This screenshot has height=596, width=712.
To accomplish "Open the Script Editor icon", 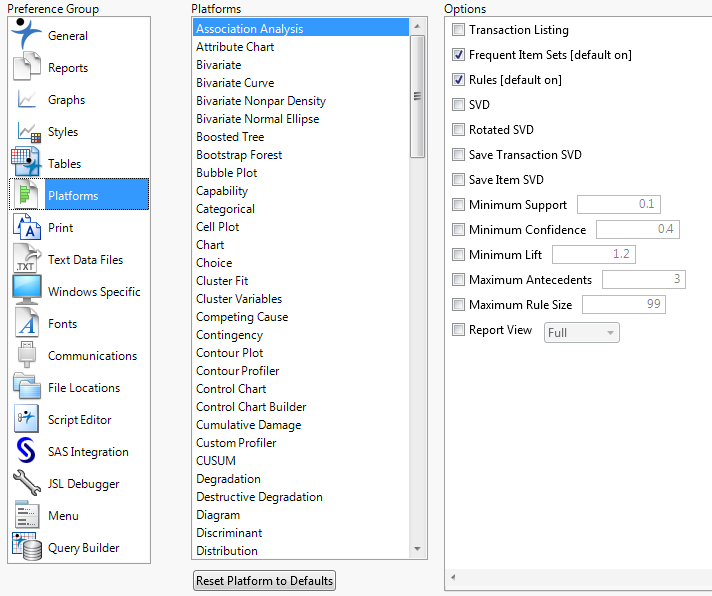I will [26, 419].
